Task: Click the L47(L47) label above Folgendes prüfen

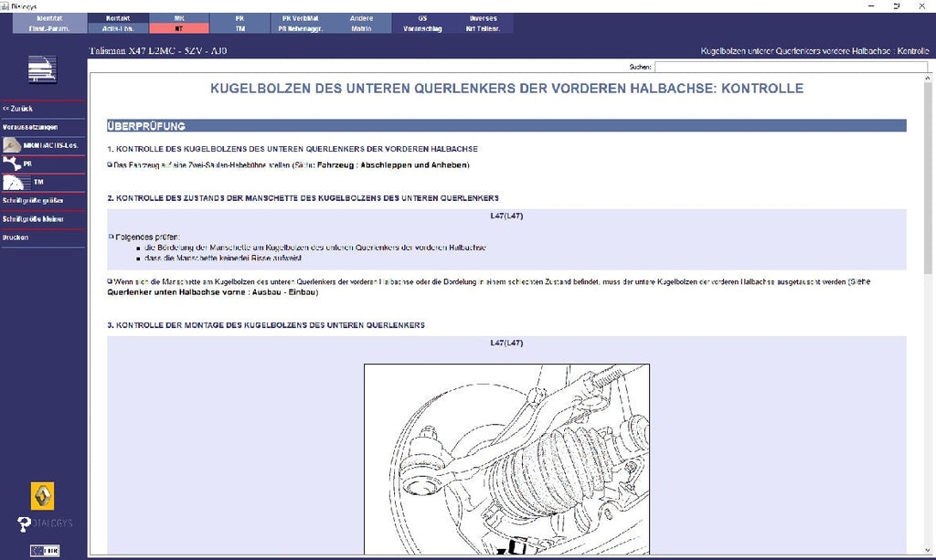Action: pos(506,216)
